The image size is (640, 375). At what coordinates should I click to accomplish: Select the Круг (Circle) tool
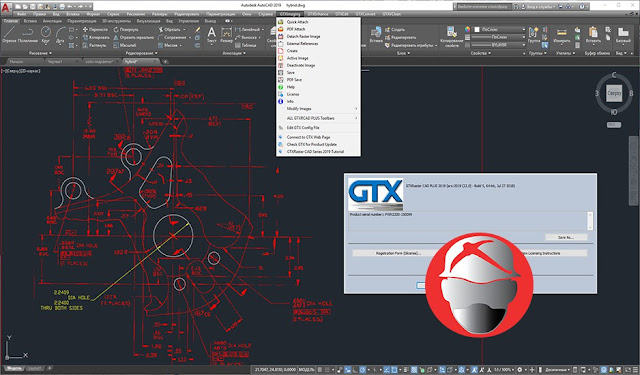click(46, 35)
